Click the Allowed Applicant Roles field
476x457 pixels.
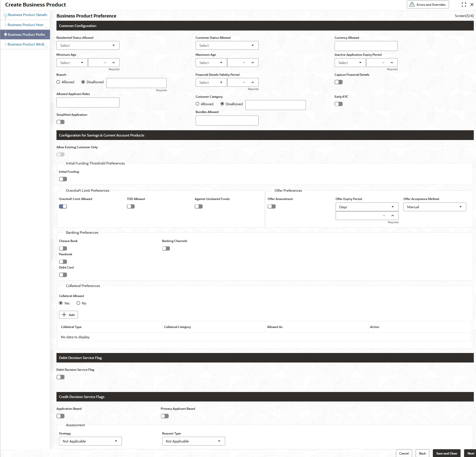[88, 102]
